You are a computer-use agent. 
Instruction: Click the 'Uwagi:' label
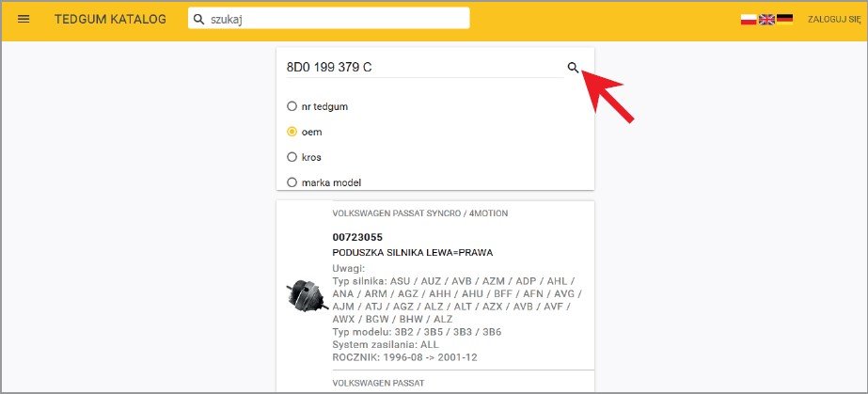pyautogui.click(x=348, y=268)
